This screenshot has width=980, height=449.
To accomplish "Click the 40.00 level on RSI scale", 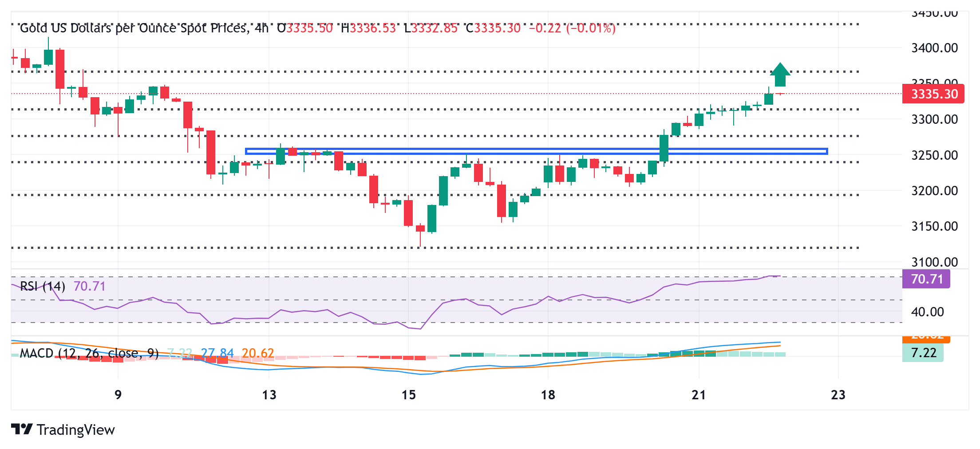I will [927, 312].
